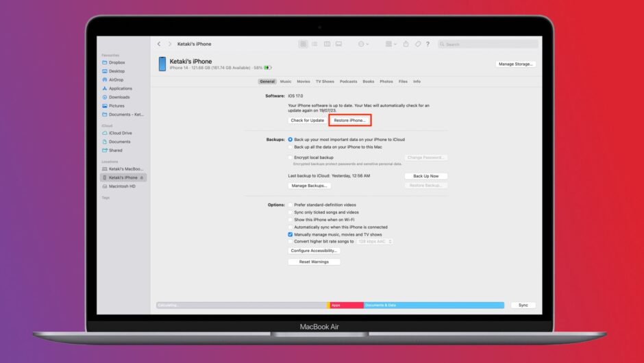This screenshot has width=644, height=363.
Task: Switch to gallery view in toolbar
Action: (x=339, y=44)
